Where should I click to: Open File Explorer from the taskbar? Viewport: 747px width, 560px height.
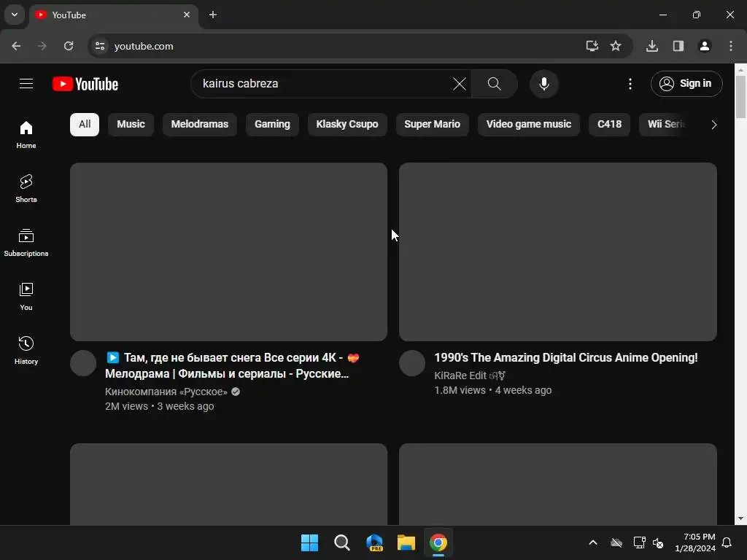(406, 542)
